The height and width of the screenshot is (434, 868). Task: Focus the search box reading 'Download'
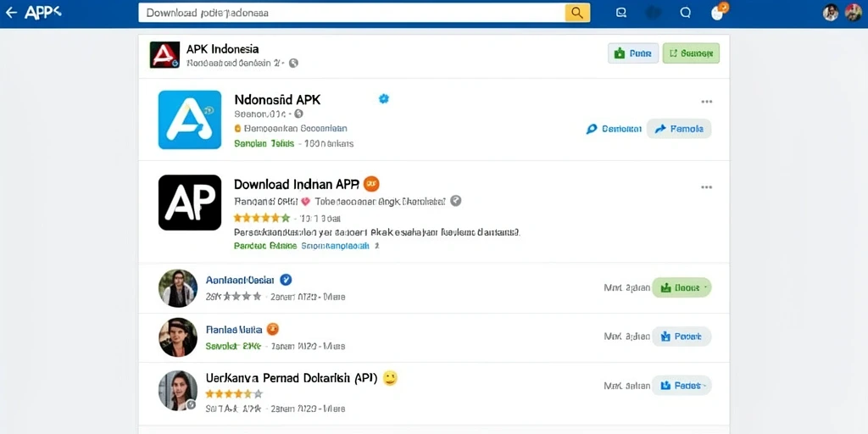pyautogui.click(x=352, y=13)
